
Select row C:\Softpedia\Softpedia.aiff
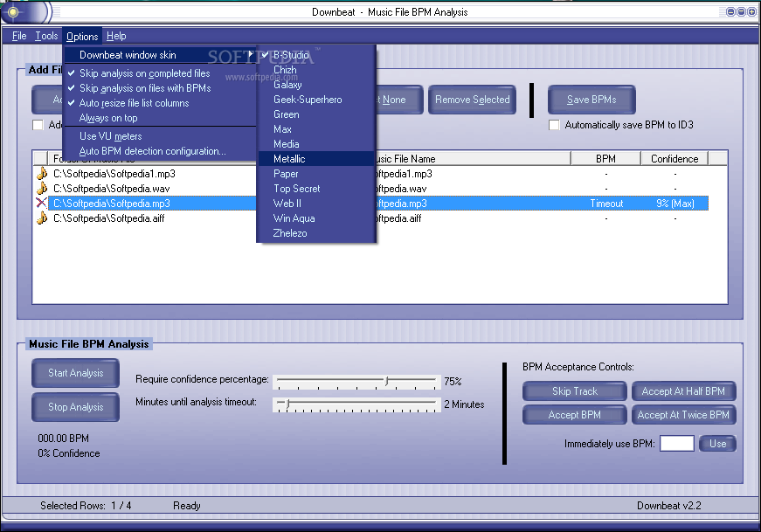pyautogui.click(x=378, y=218)
